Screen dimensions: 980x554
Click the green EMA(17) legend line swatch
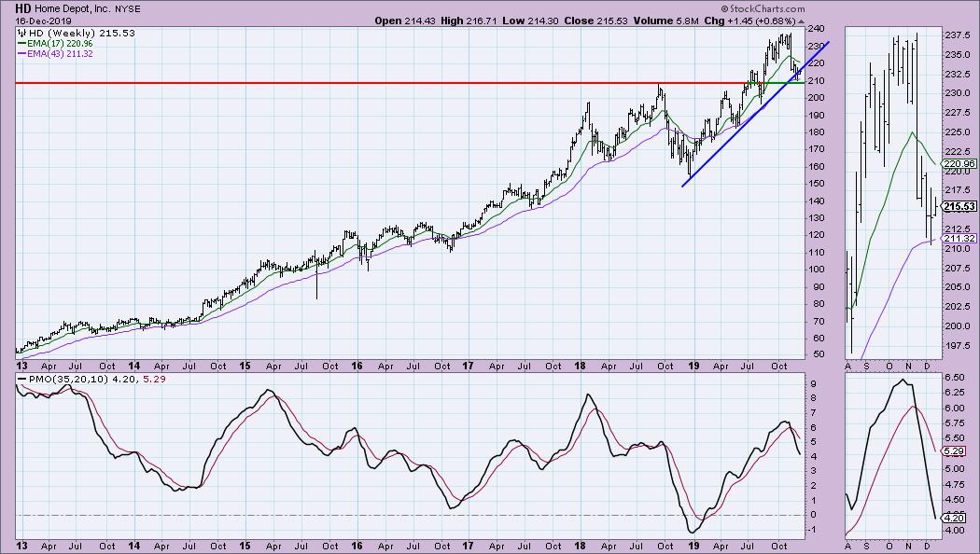(21, 44)
